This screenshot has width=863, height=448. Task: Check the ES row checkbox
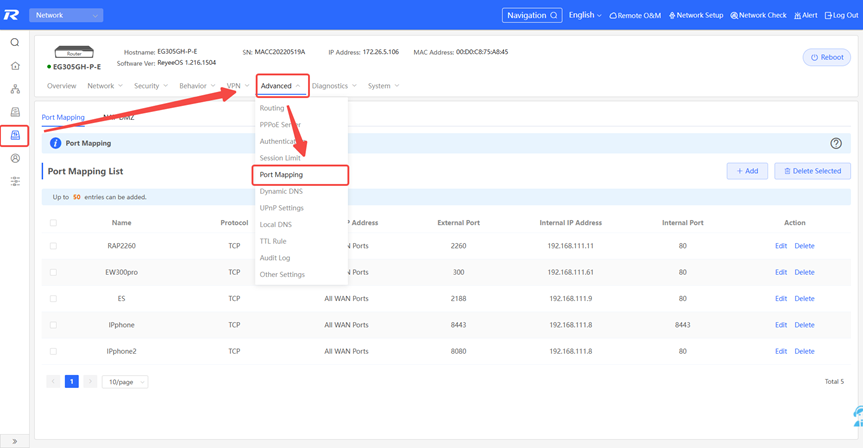coord(53,299)
